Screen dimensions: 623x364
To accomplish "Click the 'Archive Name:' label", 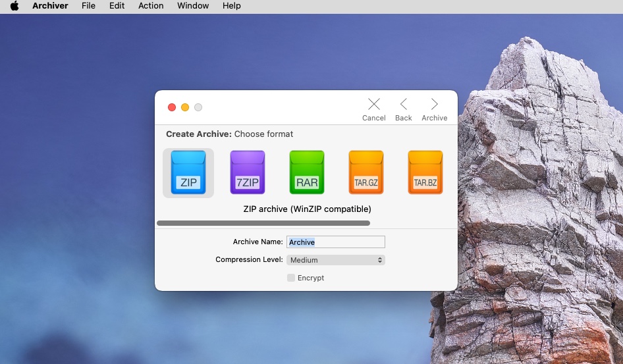I will coord(258,242).
